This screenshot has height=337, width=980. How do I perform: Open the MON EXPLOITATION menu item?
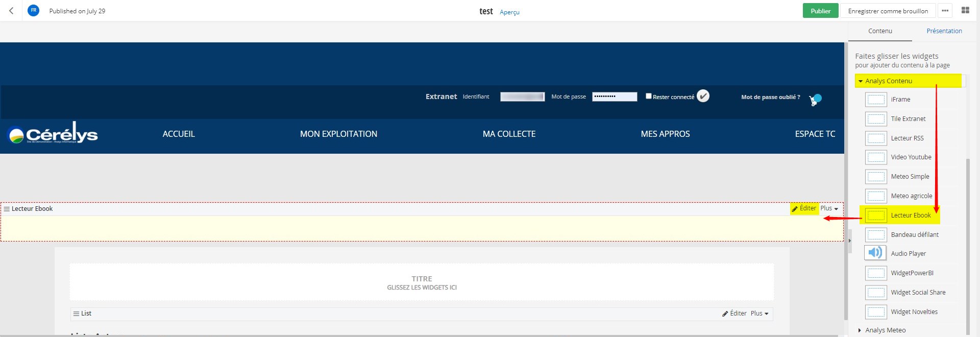pyautogui.click(x=338, y=134)
